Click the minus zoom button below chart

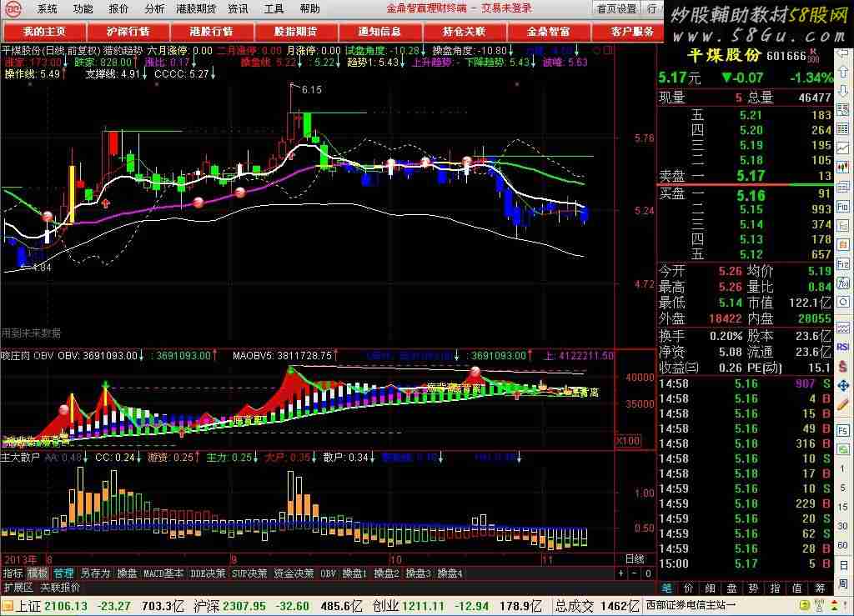click(635, 573)
